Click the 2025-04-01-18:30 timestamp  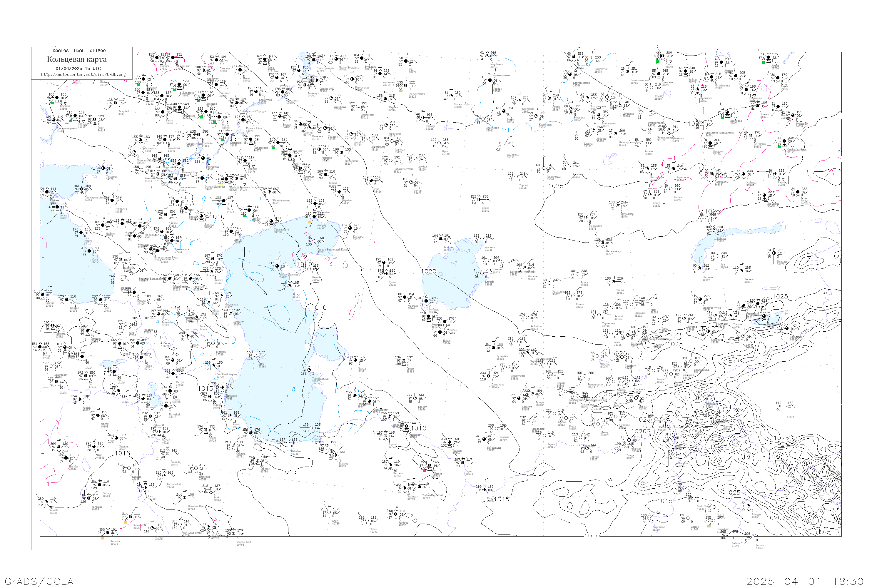click(x=805, y=581)
